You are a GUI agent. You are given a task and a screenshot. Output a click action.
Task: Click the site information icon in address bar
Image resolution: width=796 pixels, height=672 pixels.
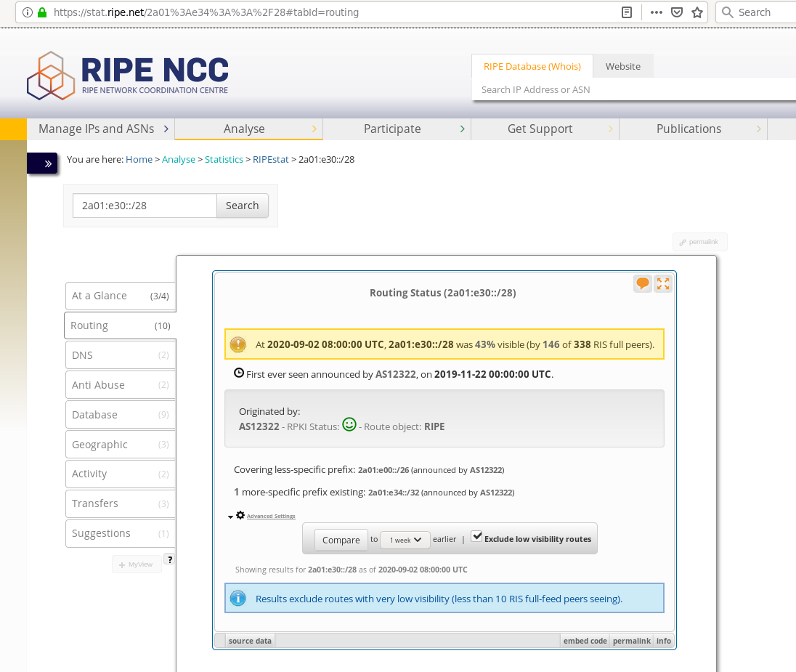pos(28,12)
